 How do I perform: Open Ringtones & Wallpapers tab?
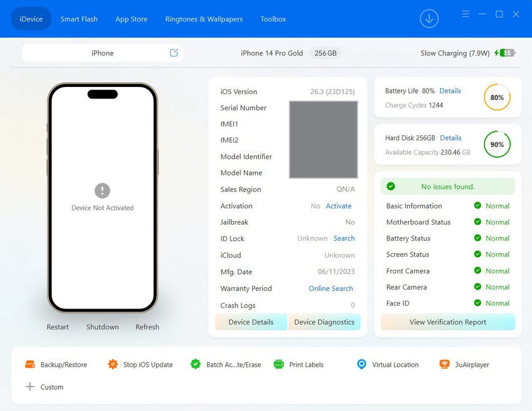click(x=204, y=19)
